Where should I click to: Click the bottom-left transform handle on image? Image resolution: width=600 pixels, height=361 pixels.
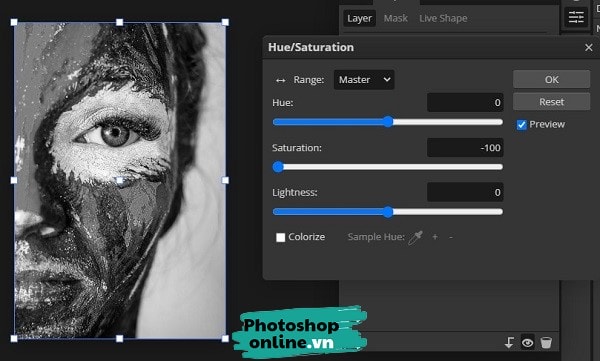pyautogui.click(x=14, y=338)
